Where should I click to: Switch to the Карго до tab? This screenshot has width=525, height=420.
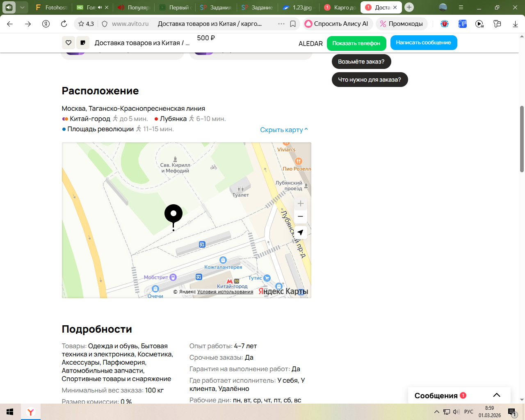(x=340, y=7)
